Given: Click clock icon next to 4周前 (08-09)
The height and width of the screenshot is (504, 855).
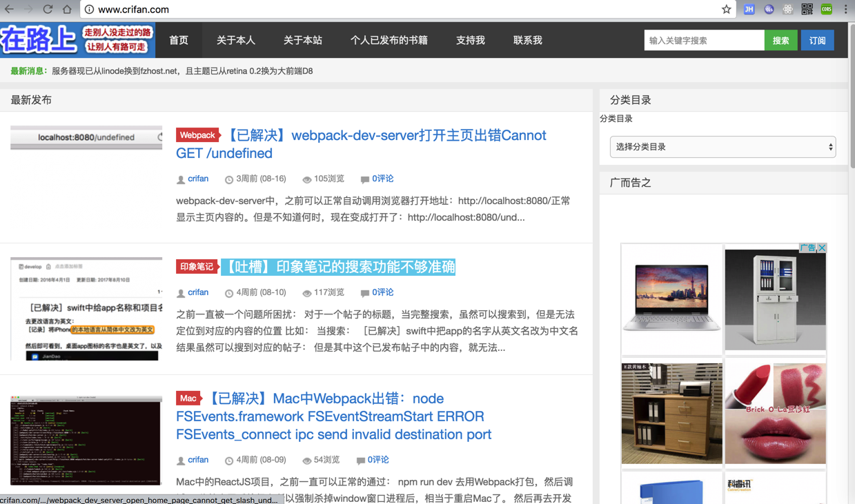Looking at the screenshot, I should click(229, 461).
